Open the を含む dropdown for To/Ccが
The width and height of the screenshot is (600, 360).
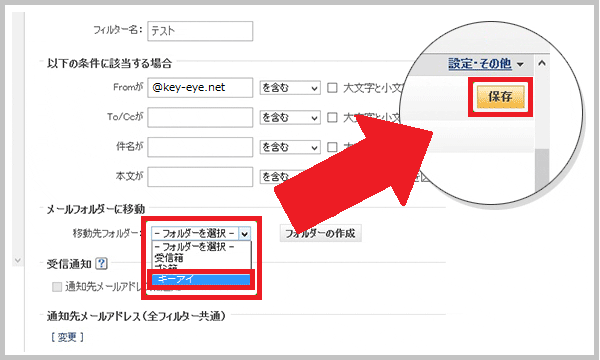pyautogui.click(x=290, y=117)
